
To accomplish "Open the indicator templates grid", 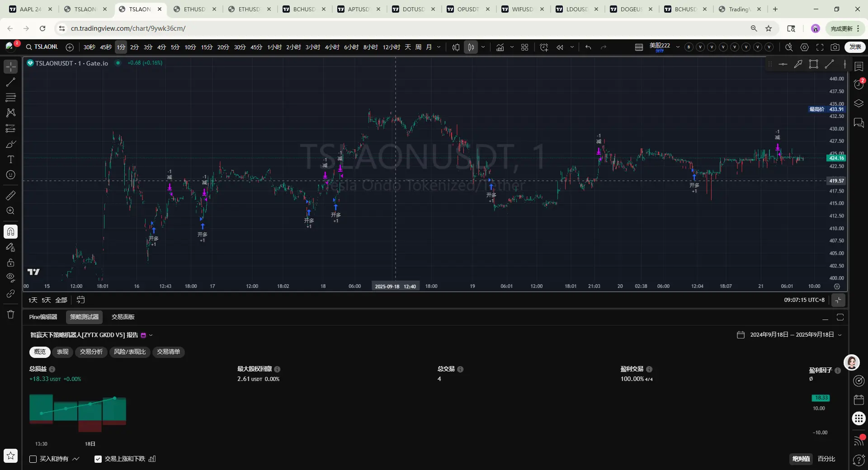I will click(x=525, y=47).
